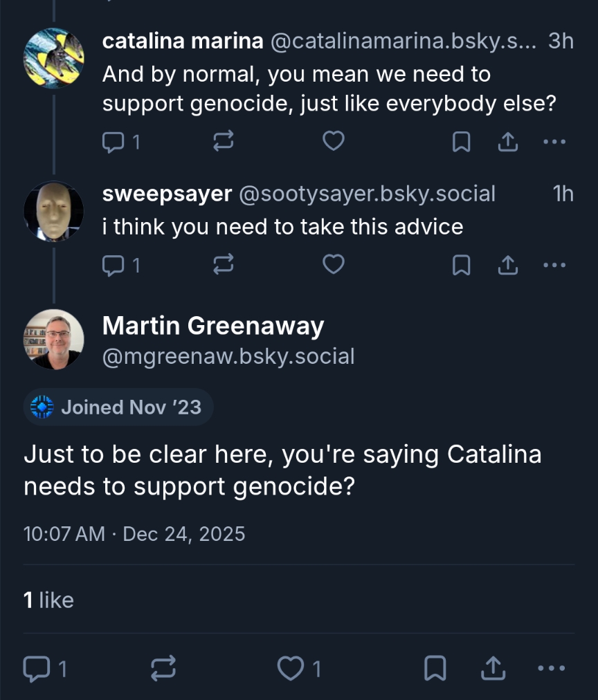
Task: Share catalina marina's post
Action: click(x=507, y=142)
